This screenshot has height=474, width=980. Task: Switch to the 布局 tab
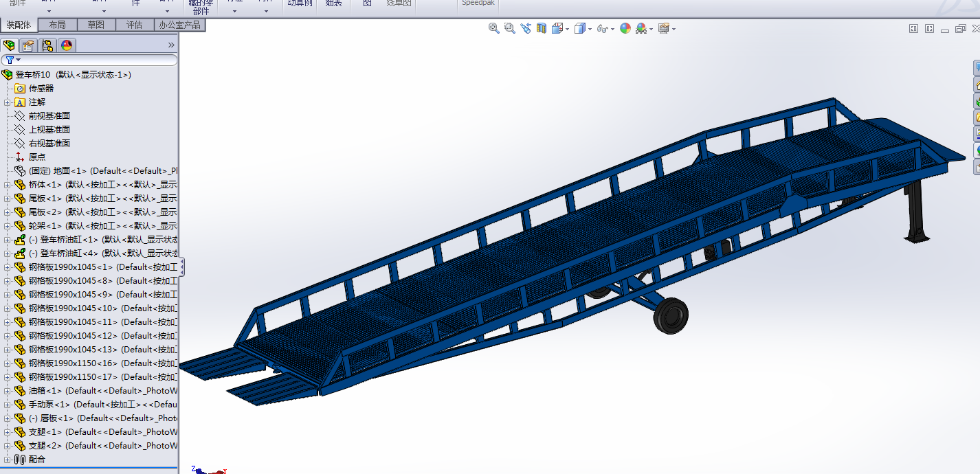coord(58,25)
